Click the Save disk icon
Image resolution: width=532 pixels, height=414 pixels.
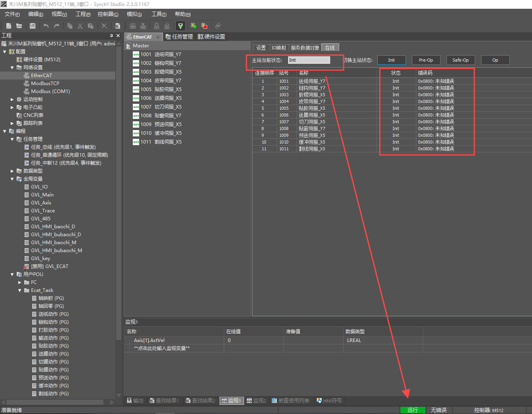click(x=33, y=26)
